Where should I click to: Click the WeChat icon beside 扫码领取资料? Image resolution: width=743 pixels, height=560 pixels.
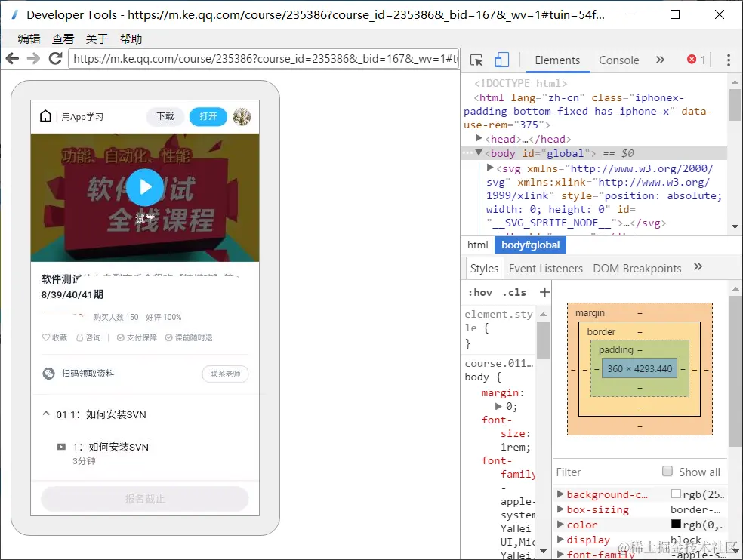(x=49, y=374)
